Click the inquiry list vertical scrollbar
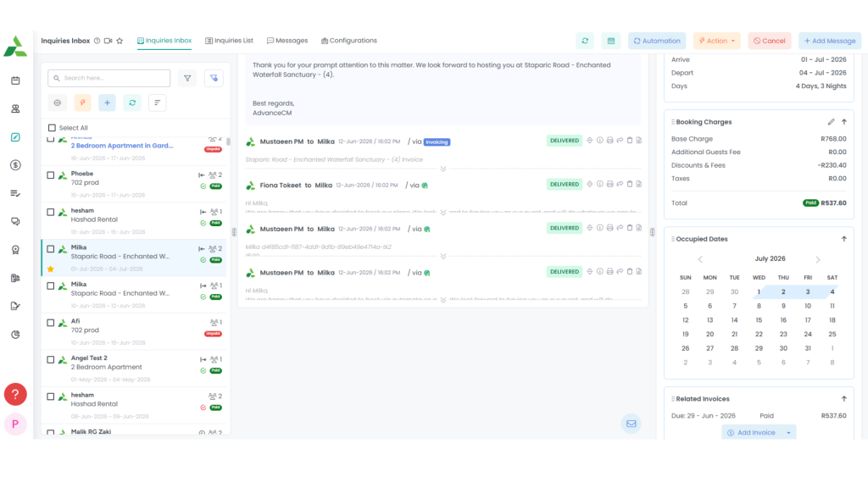The height and width of the screenshot is (488, 868). click(x=228, y=141)
